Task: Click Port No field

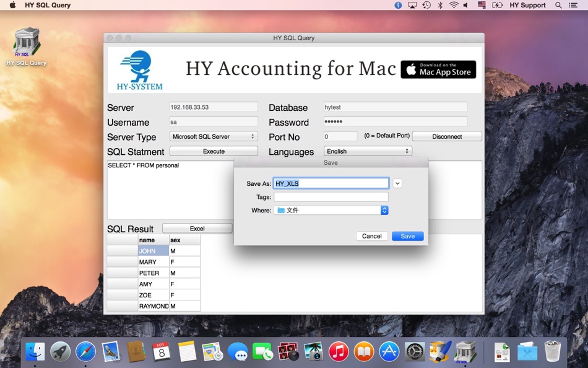Action: [x=340, y=137]
